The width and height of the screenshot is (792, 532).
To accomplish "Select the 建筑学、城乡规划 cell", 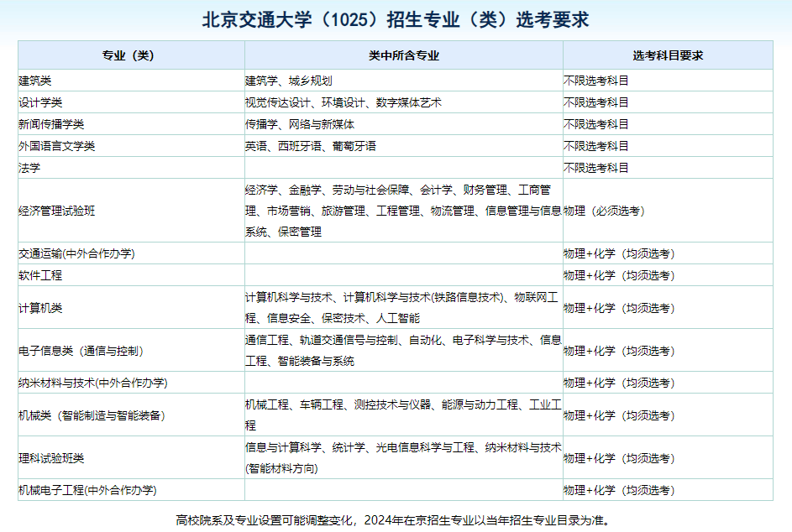I will click(x=404, y=81).
